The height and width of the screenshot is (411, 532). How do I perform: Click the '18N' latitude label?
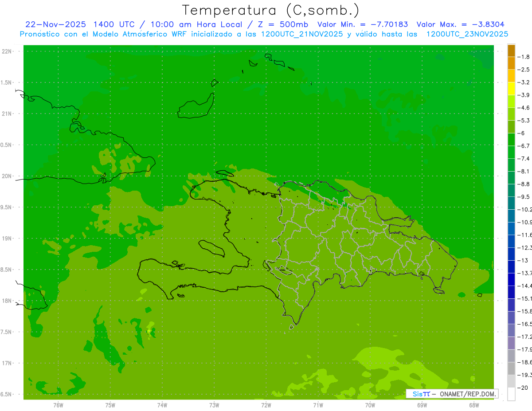point(7,301)
